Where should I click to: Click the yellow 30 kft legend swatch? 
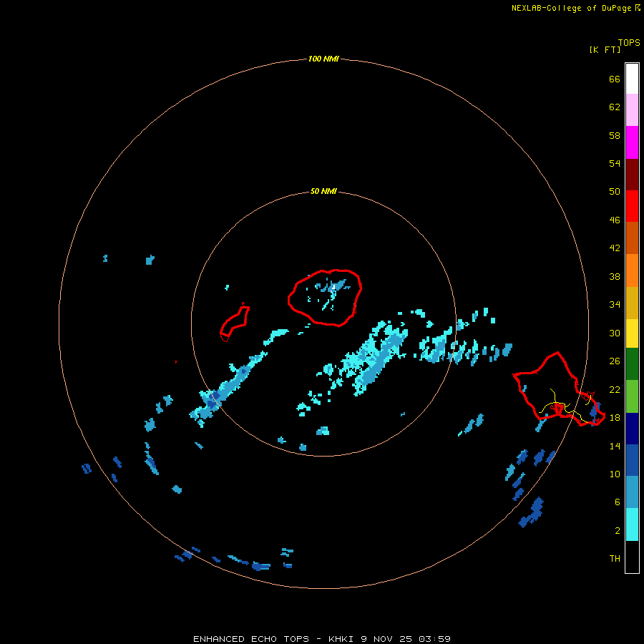click(x=632, y=333)
